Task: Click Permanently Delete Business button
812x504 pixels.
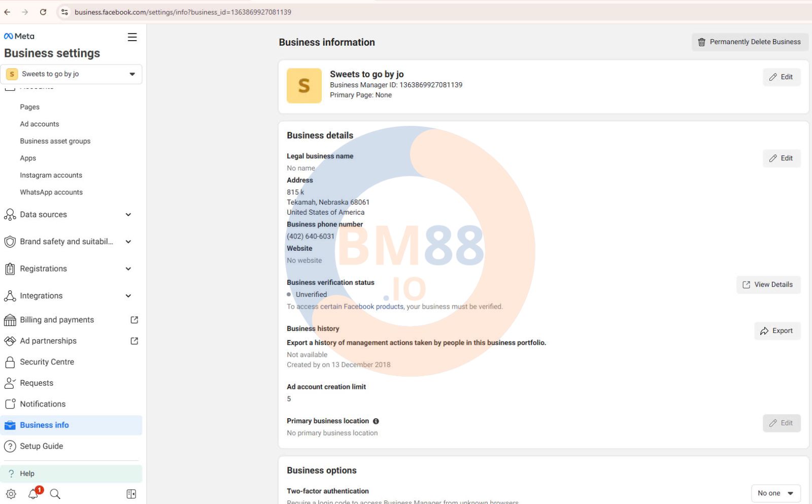Action: click(750, 42)
